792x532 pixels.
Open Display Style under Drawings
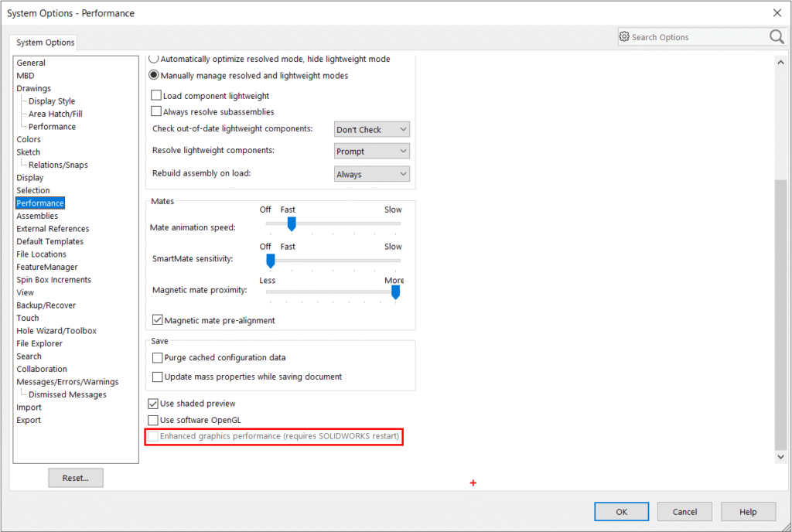point(52,101)
